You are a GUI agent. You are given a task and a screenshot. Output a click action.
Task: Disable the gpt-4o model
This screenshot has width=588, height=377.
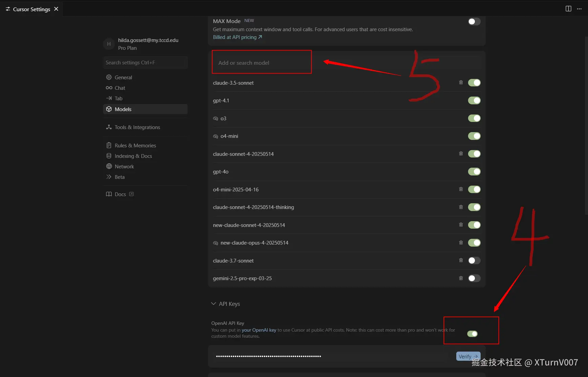pyautogui.click(x=474, y=172)
